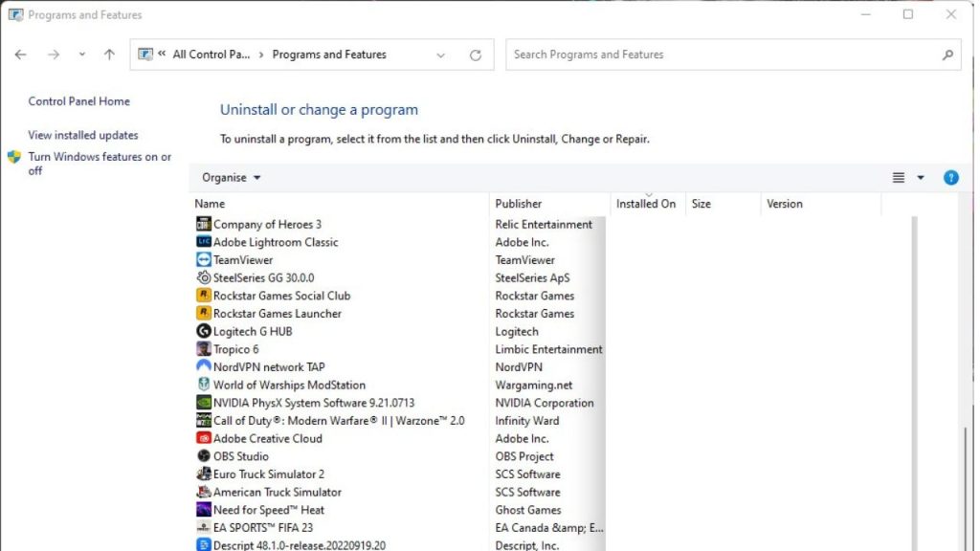Click the NVIDIA Corporation publisher cell
The height and width of the screenshot is (551, 980).
(x=545, y=403)
